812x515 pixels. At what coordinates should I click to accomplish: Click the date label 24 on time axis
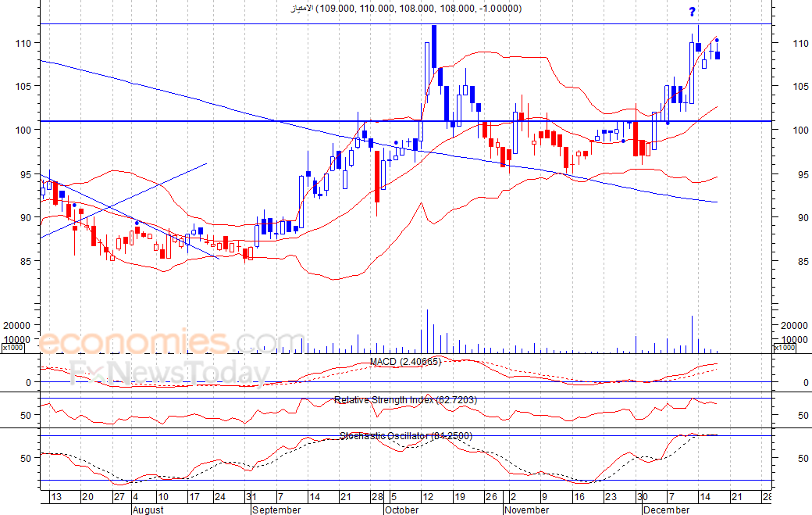[220, 497]
